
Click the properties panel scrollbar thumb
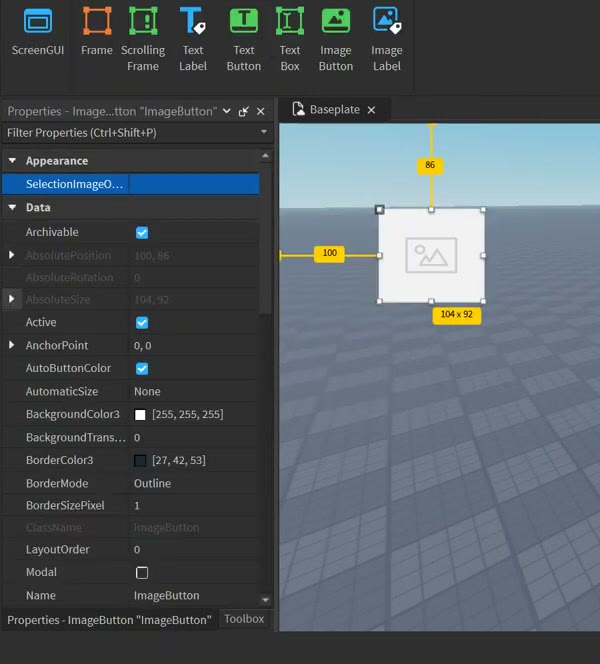265,237
